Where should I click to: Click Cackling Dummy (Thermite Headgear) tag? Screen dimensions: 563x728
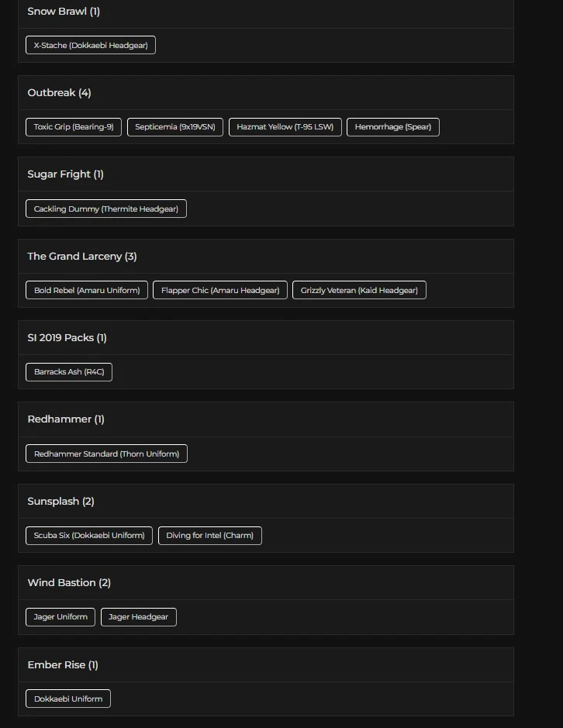coord(106,209)
